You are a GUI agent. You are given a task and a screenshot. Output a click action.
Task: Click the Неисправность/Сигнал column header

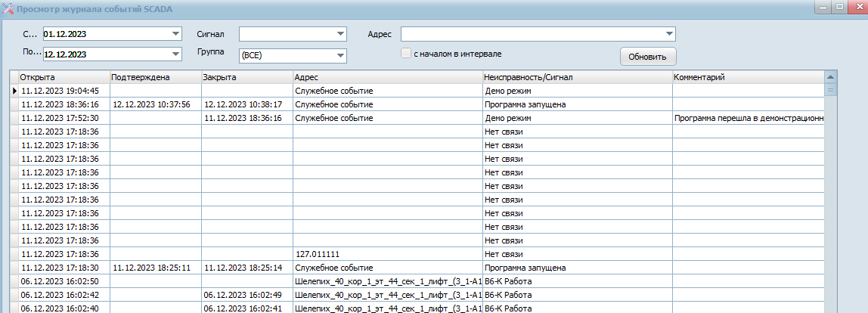(576, 77)
